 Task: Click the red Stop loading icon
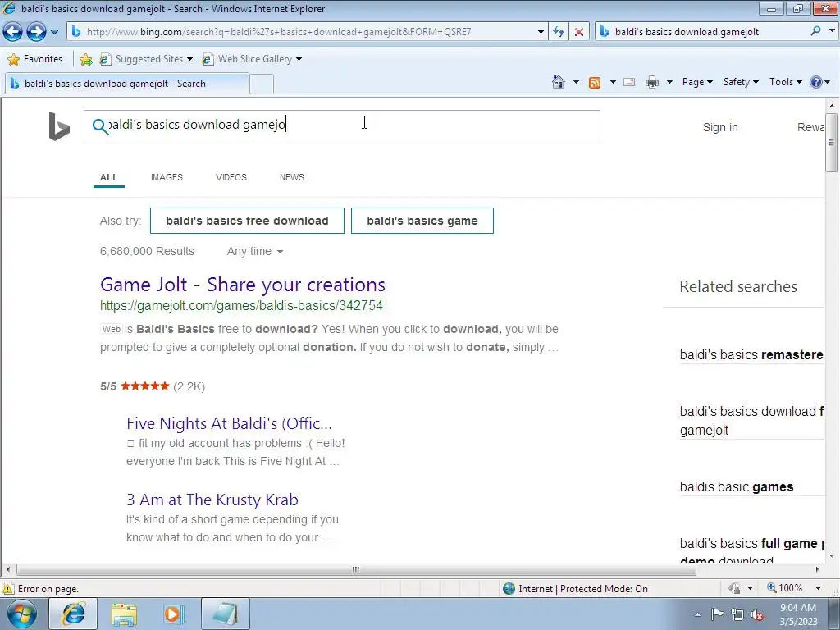click(579, 32)
